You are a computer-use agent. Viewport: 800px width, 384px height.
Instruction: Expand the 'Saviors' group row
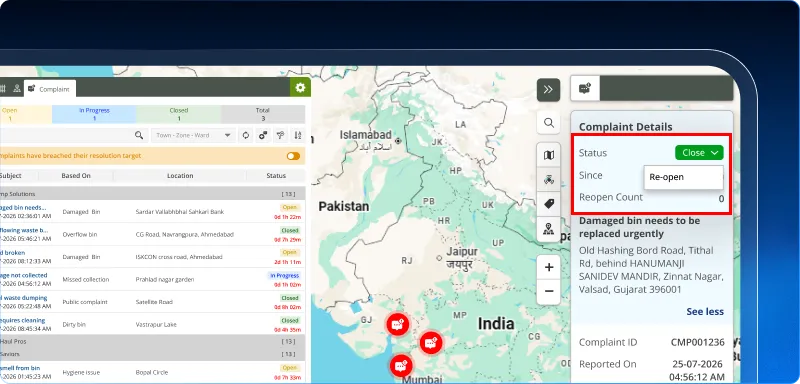pos(153,354)
